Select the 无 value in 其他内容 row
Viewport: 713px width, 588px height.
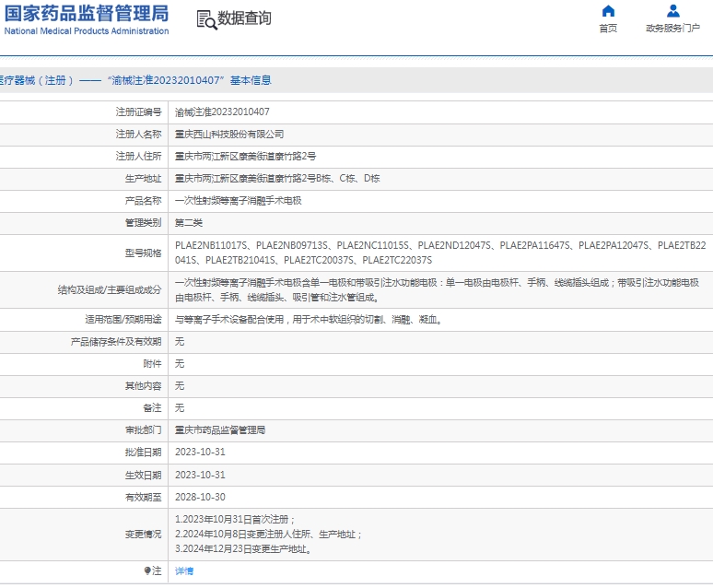point(180,386)
